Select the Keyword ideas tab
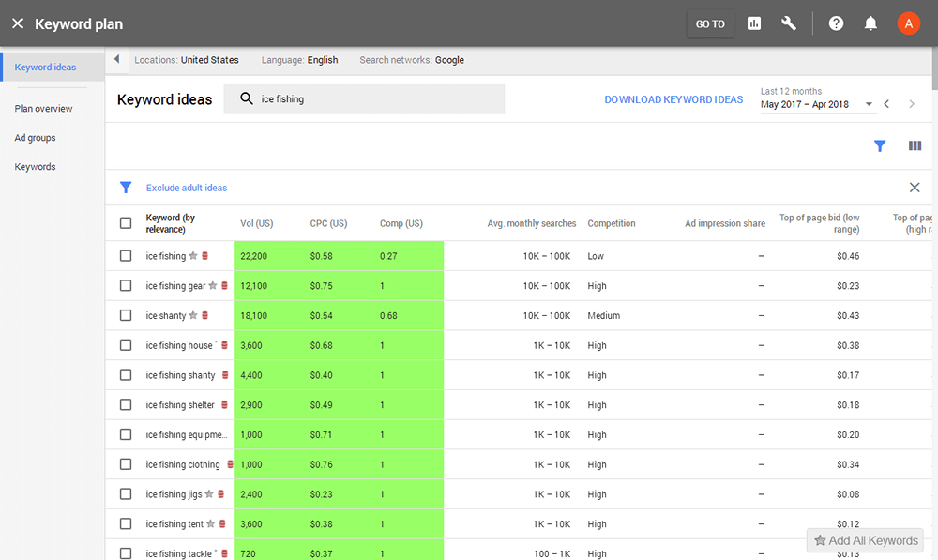Image resolution: width=938 pixels, height=560 pixels. pyautogui.click(x=53, y=67)
